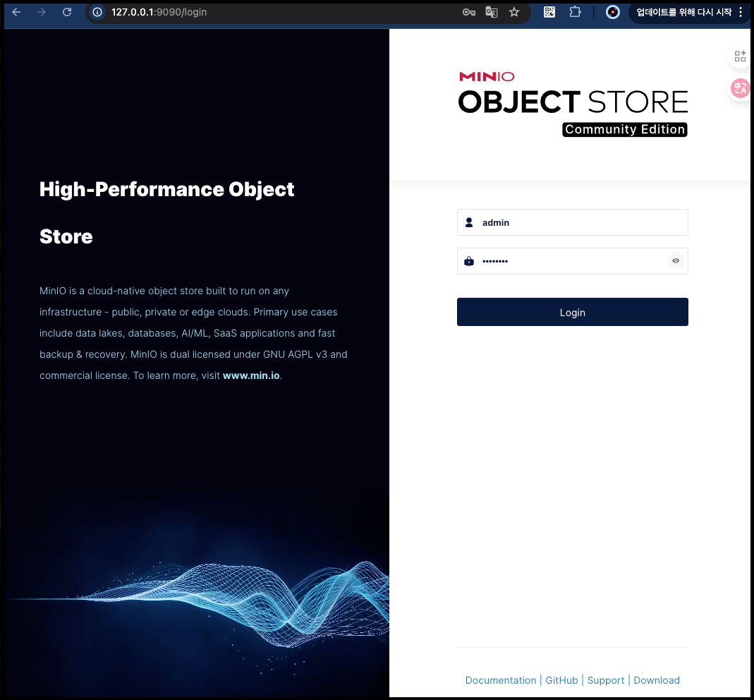Click the Login button
Image resolution: width=754 pixels, height=700 pixels.
[572, 312]
